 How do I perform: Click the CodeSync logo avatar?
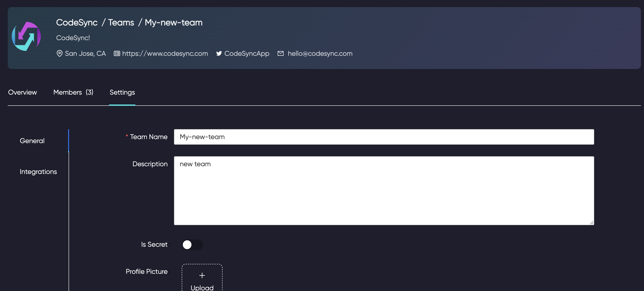[x=26, y=37]
